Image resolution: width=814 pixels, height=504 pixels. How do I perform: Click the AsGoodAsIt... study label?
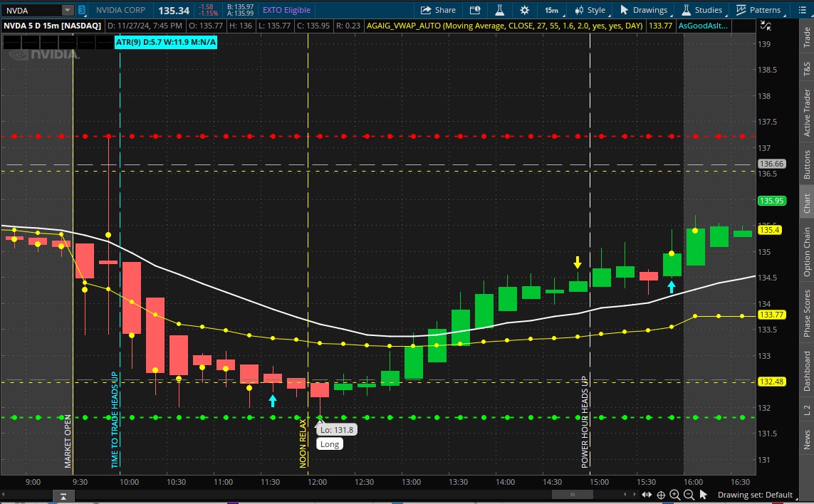(x=703, y=26)
